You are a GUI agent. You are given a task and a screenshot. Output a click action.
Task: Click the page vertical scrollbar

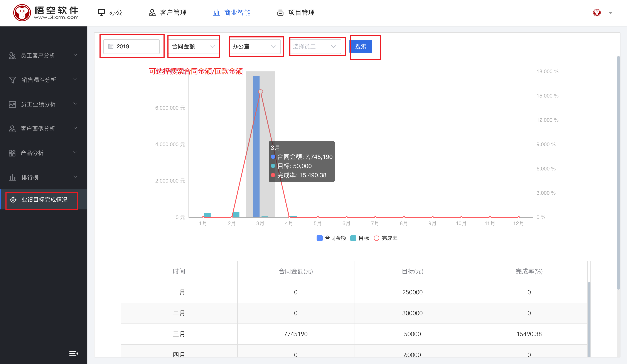pyautogui.click(x=618, y=173)
